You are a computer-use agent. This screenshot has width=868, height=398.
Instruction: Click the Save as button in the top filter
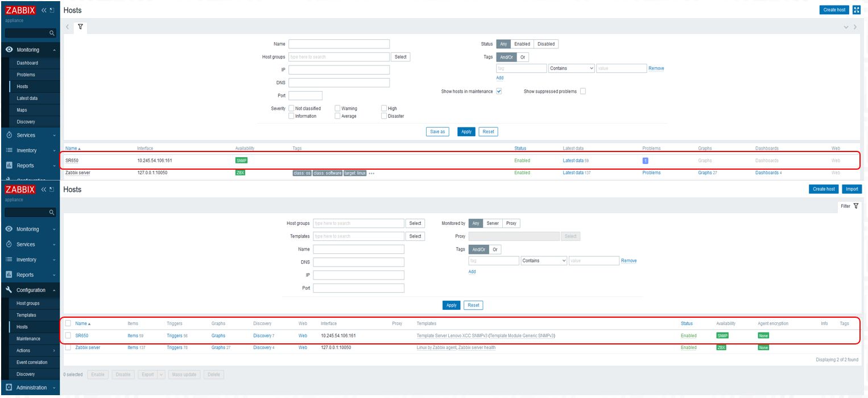pos(437,132)
